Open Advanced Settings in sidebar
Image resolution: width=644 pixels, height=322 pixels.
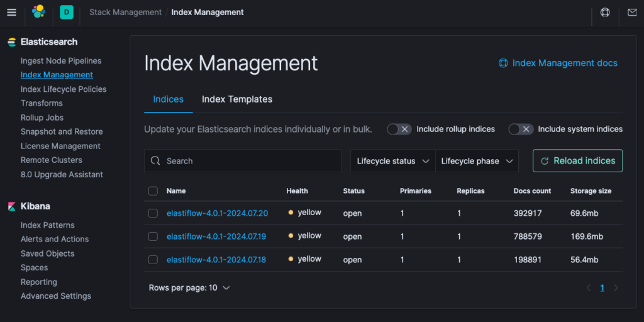click(56, 296)
